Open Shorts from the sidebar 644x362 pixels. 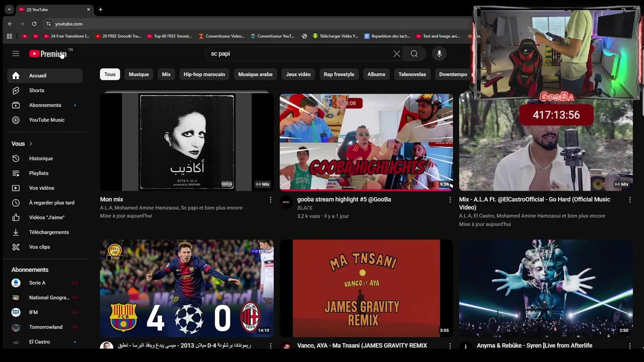[45, 90]
